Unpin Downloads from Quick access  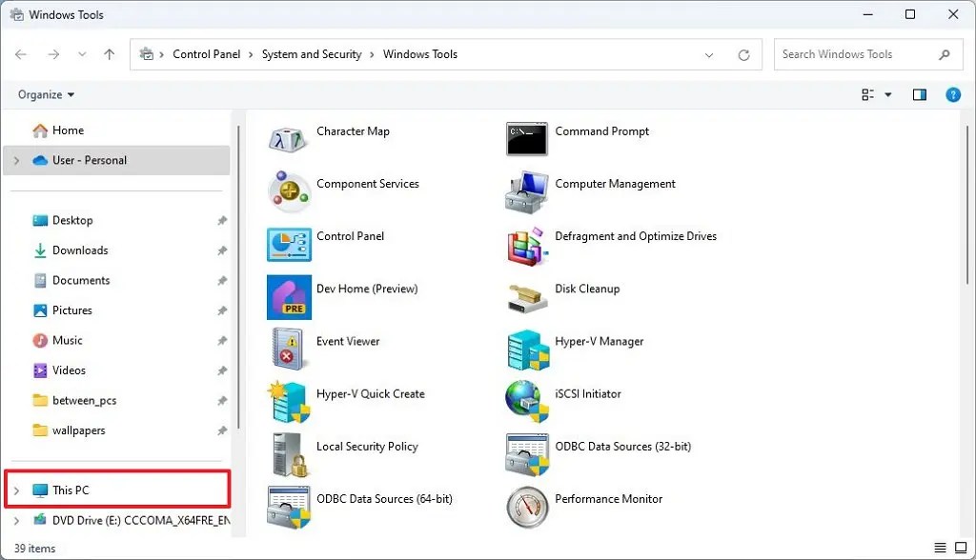click(221, 250)
